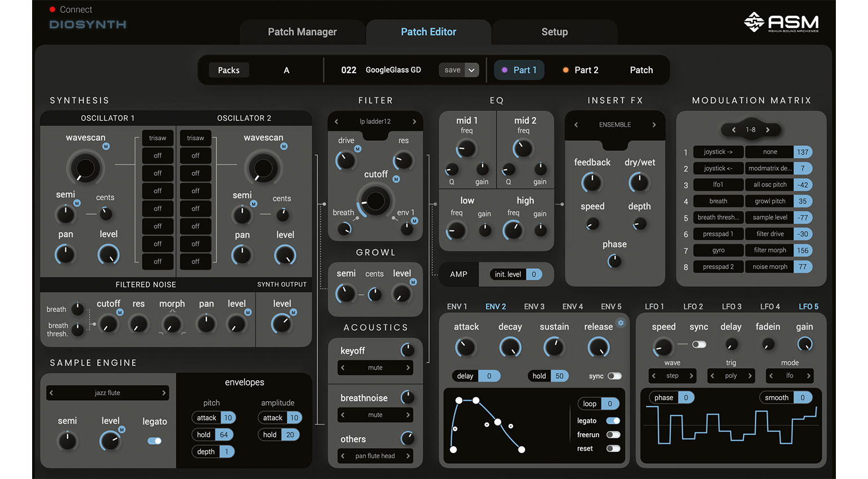Toggle the LFO sync switch
The image size is (868, 479).
(699, 344)
